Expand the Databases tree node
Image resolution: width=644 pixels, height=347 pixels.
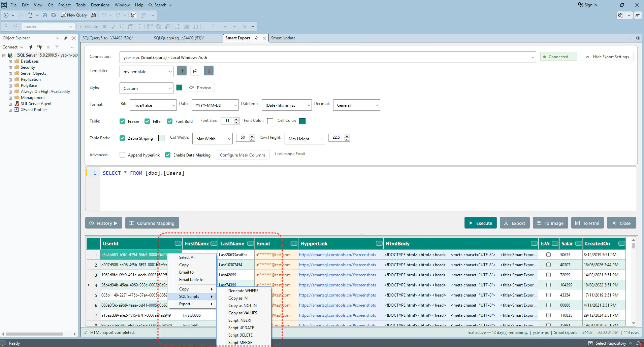click(10, 62)
